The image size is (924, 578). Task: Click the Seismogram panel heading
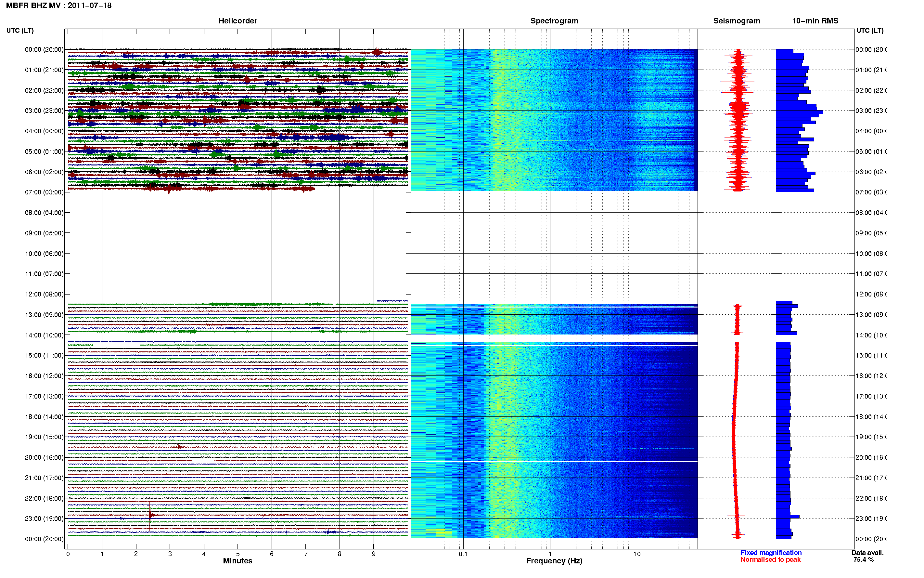pyautogui.click(x=737, y=21)
